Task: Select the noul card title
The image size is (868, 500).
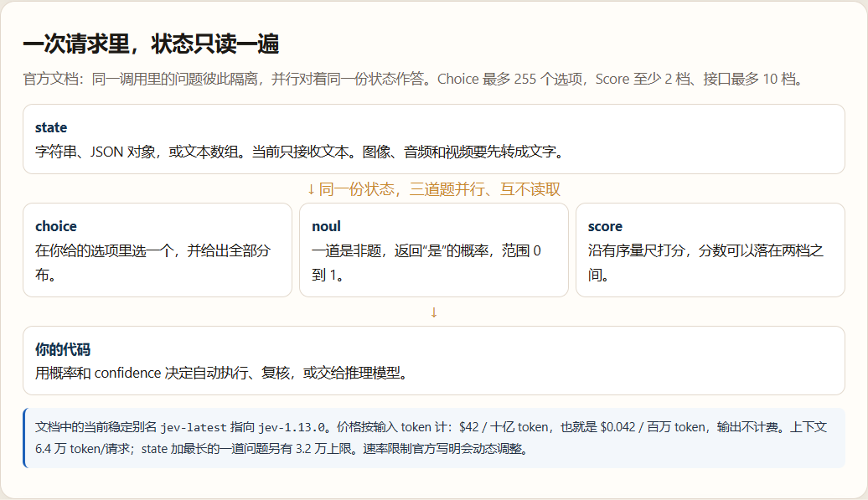Action: (326, 226)
